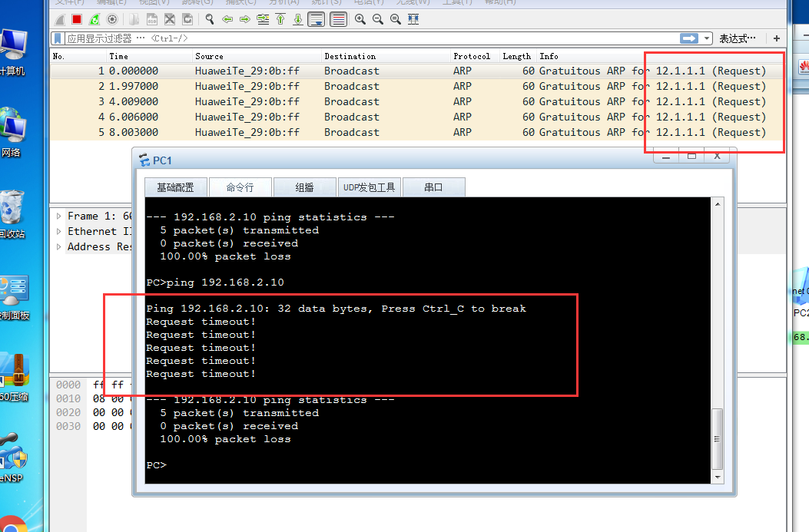The height and width of the screenshot is (532, 809).
Task: Click PC1 terminal scrollbar thumb
Action: tap(717, 439)
